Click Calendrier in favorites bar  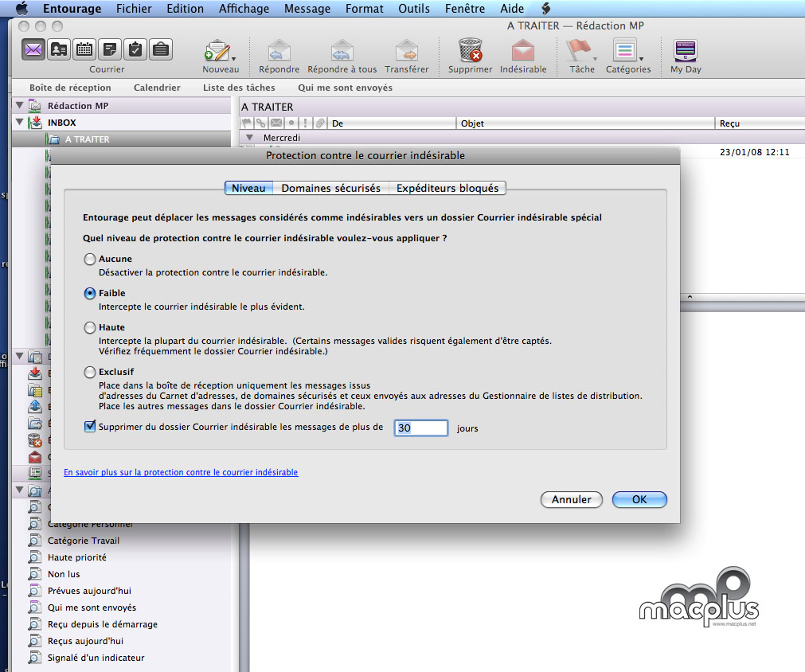[x=157, y=88]
